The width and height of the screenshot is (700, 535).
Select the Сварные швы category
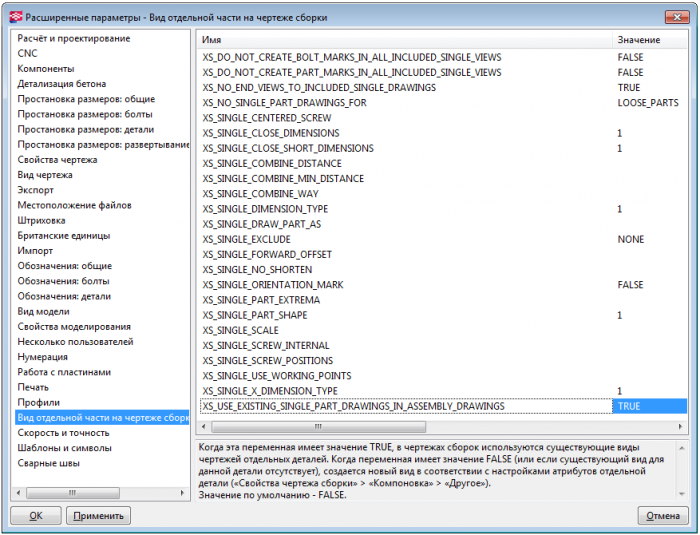(x=48, y=463)
